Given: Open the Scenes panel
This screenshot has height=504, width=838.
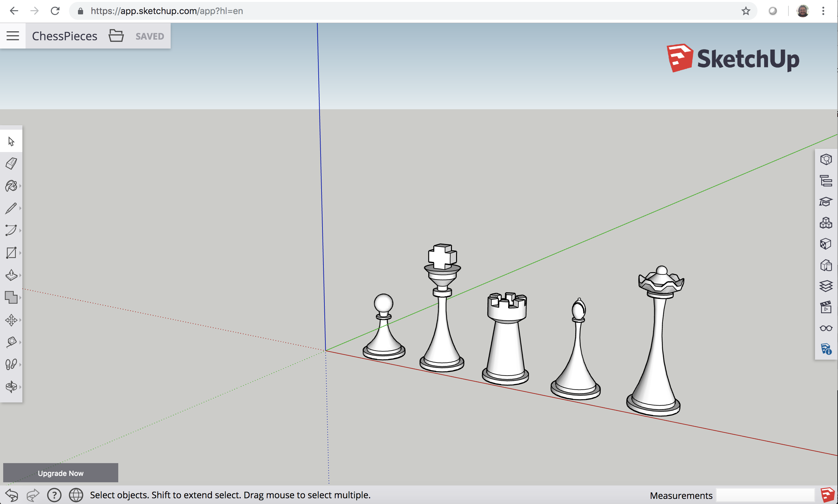Looking at the screenshot, I should tap(826, 307).
